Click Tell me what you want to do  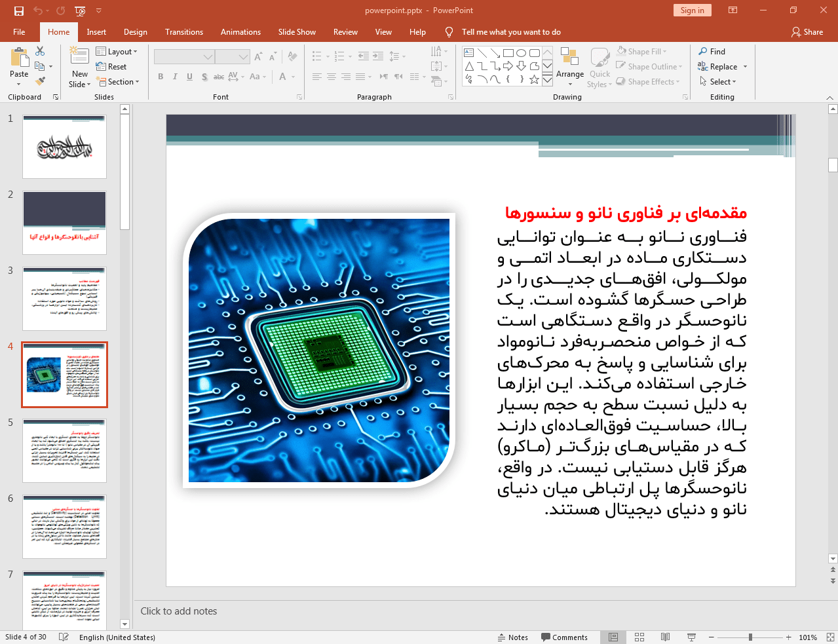coord(511,31)
